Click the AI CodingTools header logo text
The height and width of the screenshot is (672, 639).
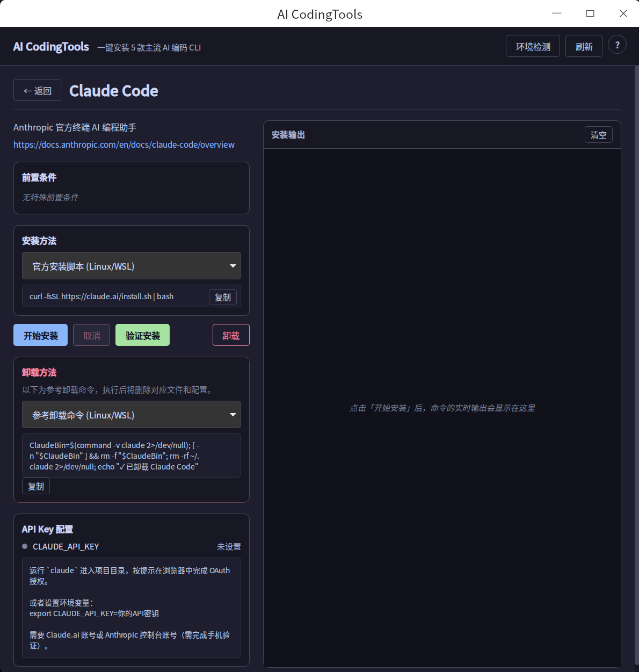pos(51,47)
